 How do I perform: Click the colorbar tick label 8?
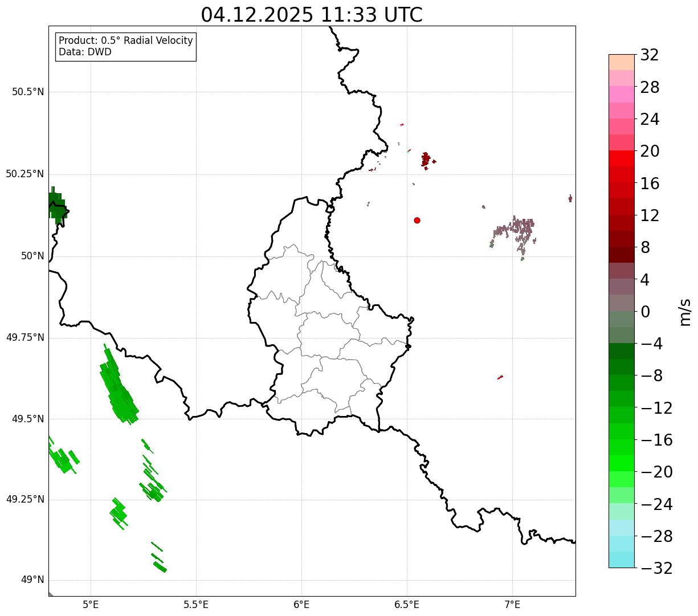(645, 247)
